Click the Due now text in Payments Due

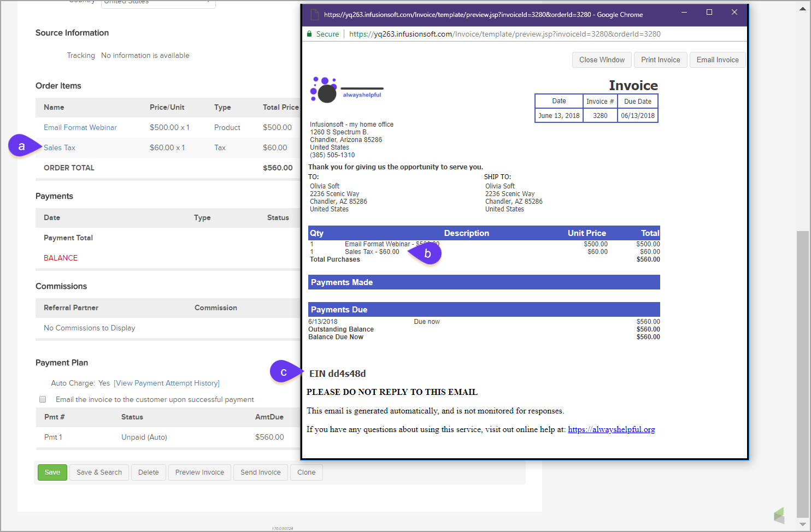427,322
